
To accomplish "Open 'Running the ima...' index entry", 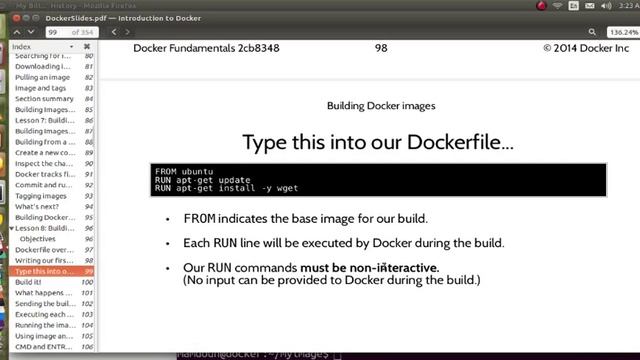I will click(x=53, y=325).
